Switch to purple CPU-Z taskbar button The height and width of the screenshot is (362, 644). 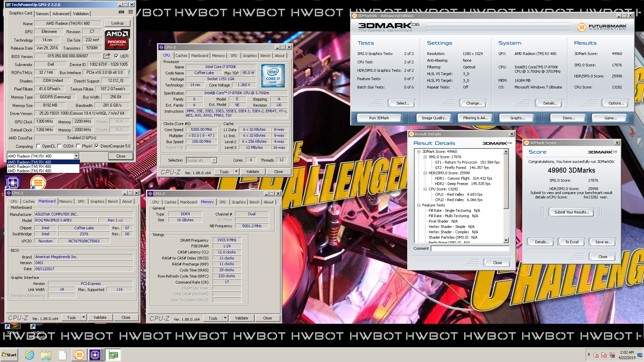tap(95, 355)
